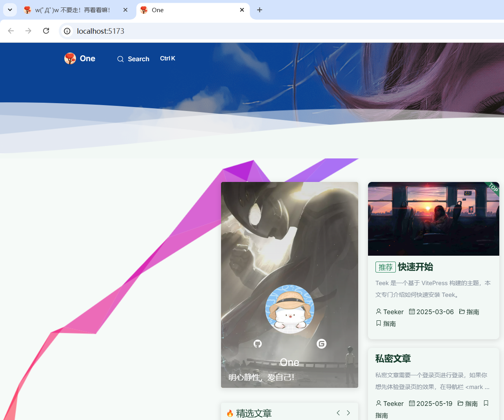Click the date 2025-05-19

(x=434, y=404)
